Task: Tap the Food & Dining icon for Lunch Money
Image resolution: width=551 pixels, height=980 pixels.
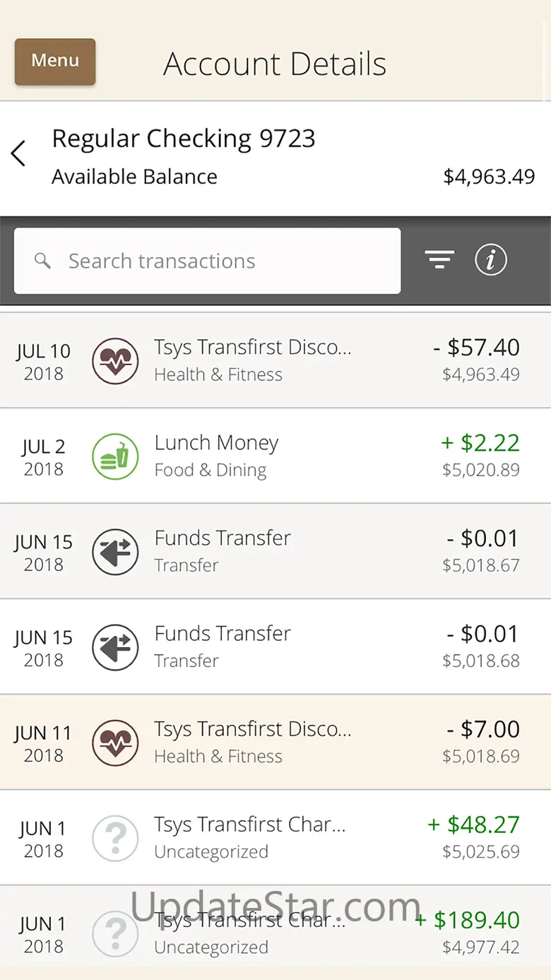Action: point(115,456)
